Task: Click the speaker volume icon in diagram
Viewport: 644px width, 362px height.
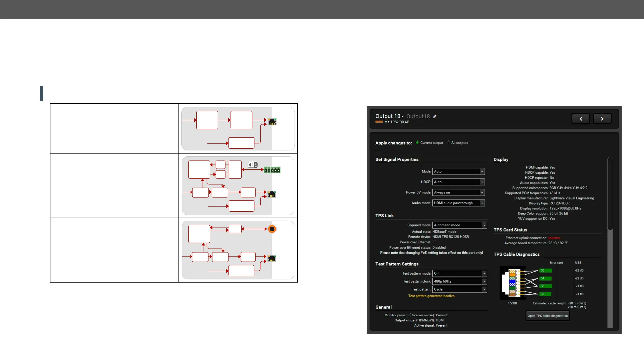Action: click(x=252, y=165)
